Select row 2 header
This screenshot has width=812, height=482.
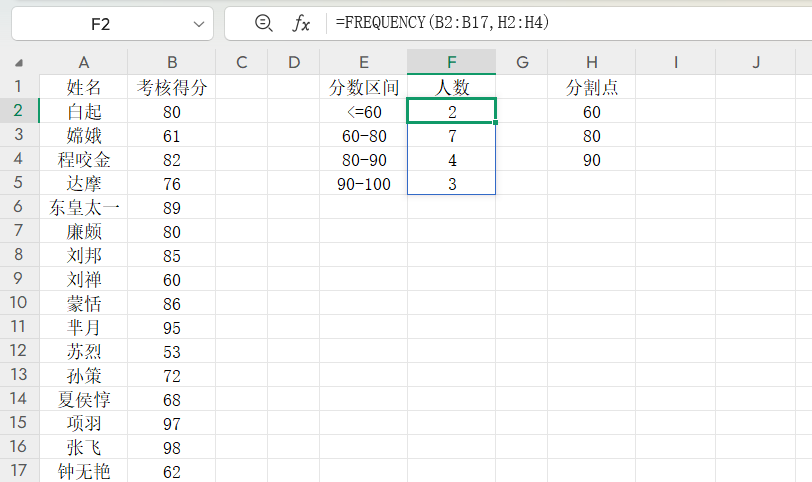18,111
